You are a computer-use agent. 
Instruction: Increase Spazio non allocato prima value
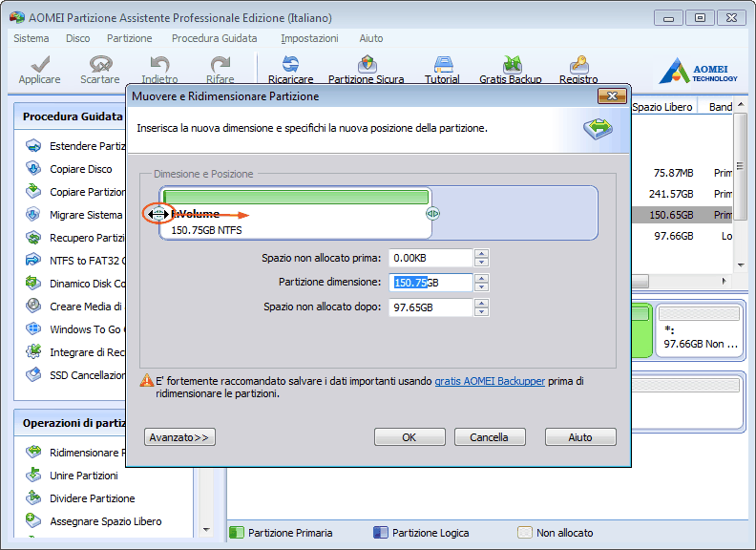(x=481, y=254)
